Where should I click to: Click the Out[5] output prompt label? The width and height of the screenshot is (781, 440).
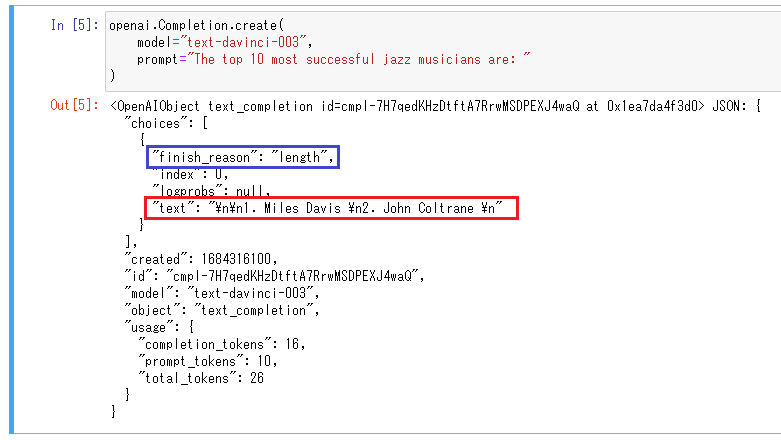tap(75, 105)
